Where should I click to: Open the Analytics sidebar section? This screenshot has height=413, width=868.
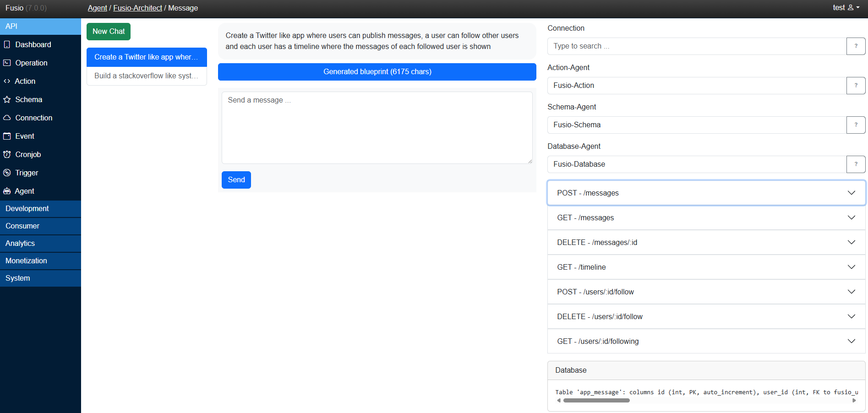[40, 243]
